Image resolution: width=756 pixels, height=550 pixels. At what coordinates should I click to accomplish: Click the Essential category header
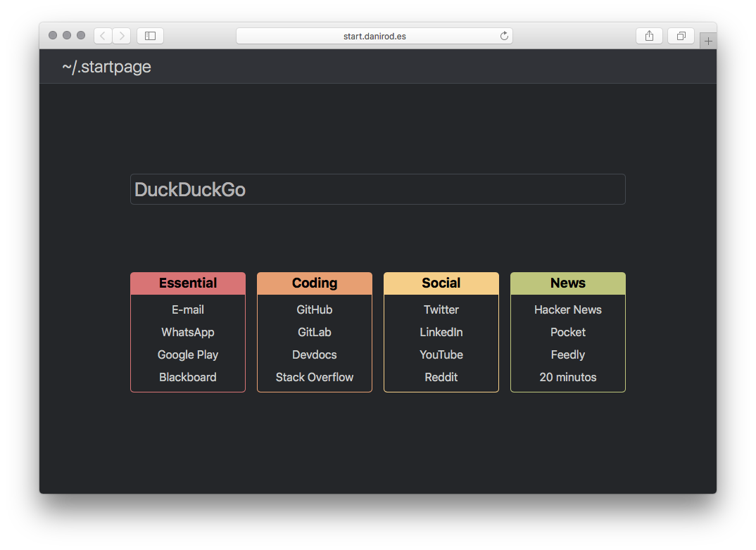coord(188,283)
